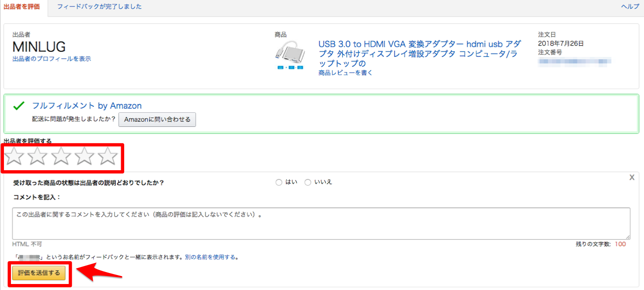Switch to the 出品者を評価 tab
The width and height of the screenshot is (644, 290).
[22, 7]
